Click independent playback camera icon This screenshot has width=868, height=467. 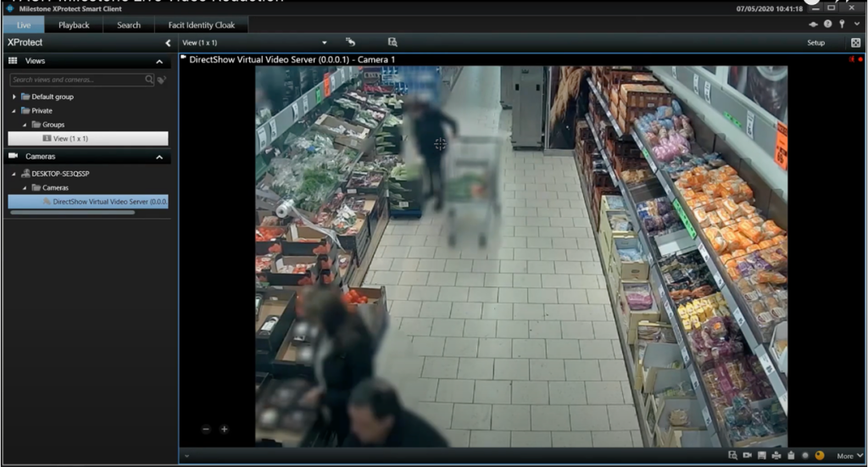[748, 455]
